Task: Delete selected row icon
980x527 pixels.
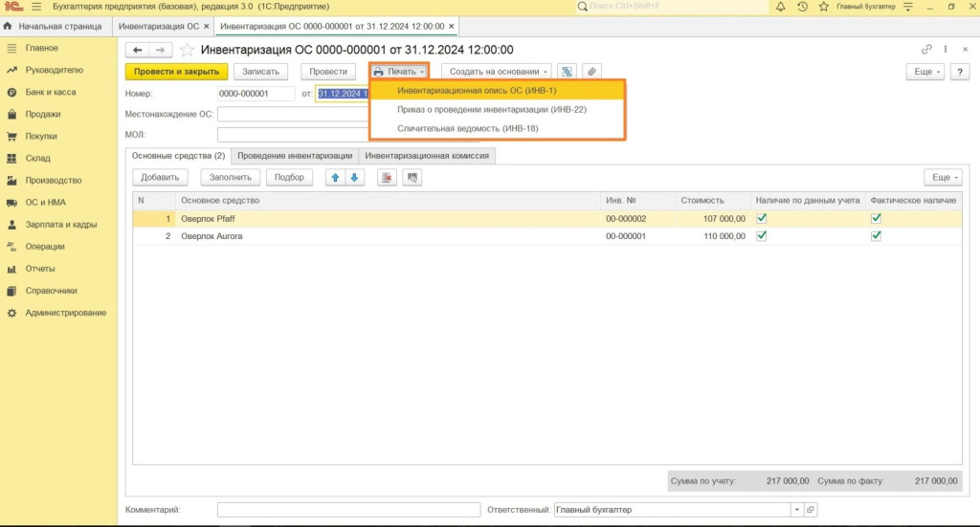Action: (387, 177)
